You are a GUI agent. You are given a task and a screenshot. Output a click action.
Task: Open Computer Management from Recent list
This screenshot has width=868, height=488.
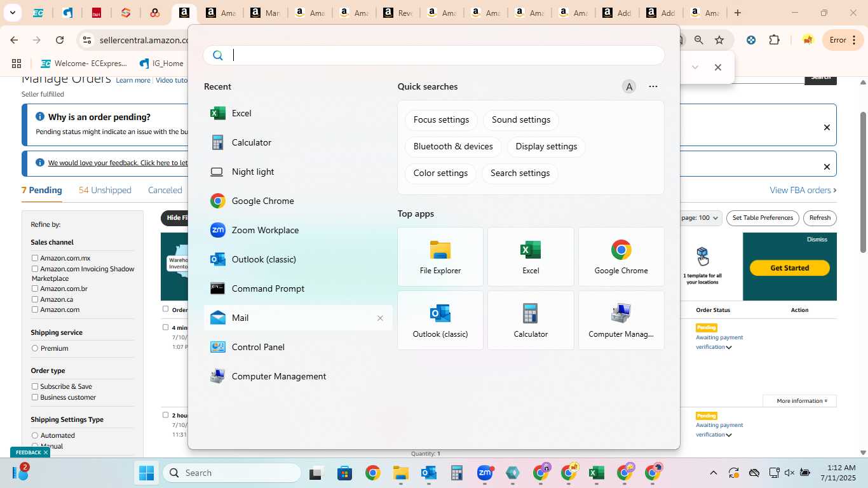(x=298, y=376)
